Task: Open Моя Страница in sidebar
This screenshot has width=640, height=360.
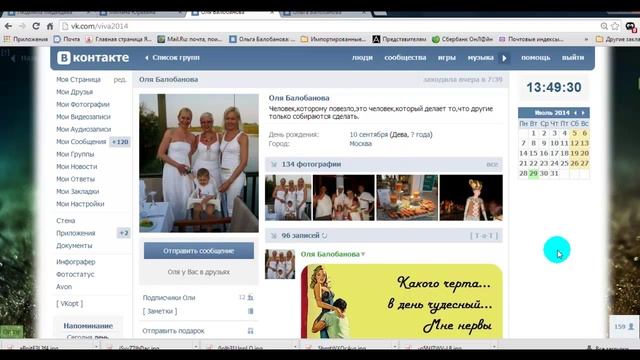Action: tap(78, 80)
